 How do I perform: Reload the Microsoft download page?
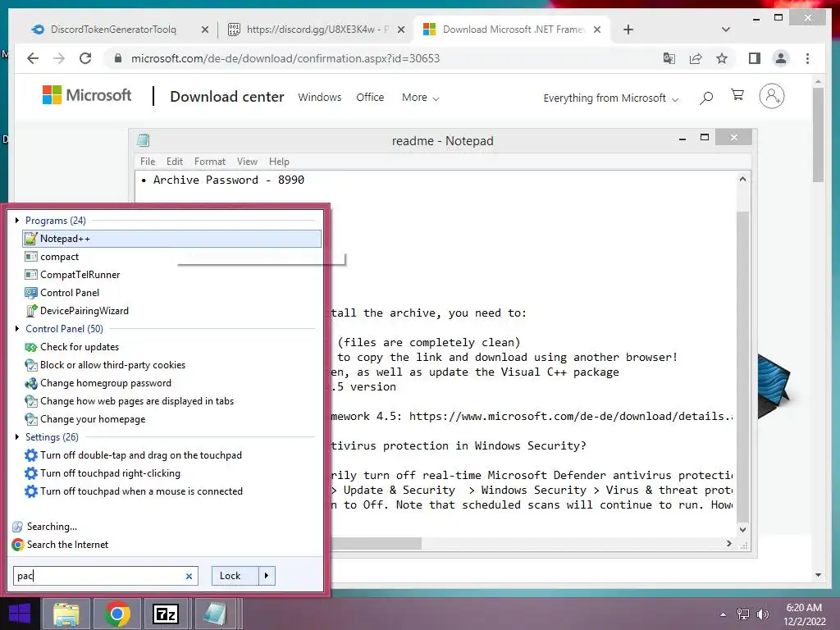pyautogui.click(x=85, y=58)
